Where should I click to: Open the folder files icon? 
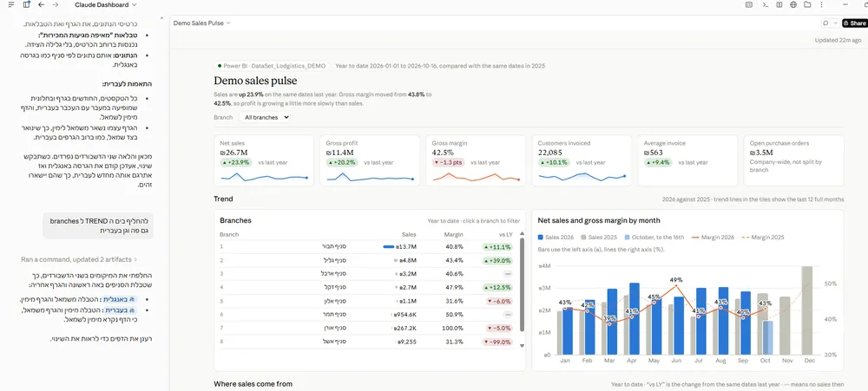[x=807, y=4]
